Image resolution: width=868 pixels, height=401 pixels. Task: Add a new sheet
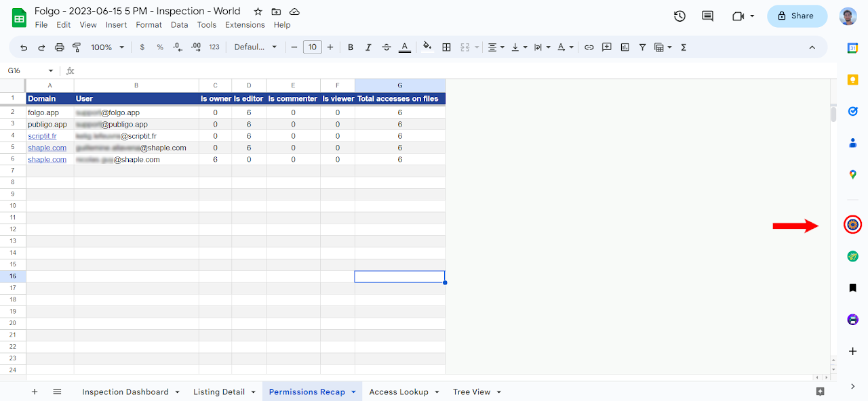tap(35, 392)
